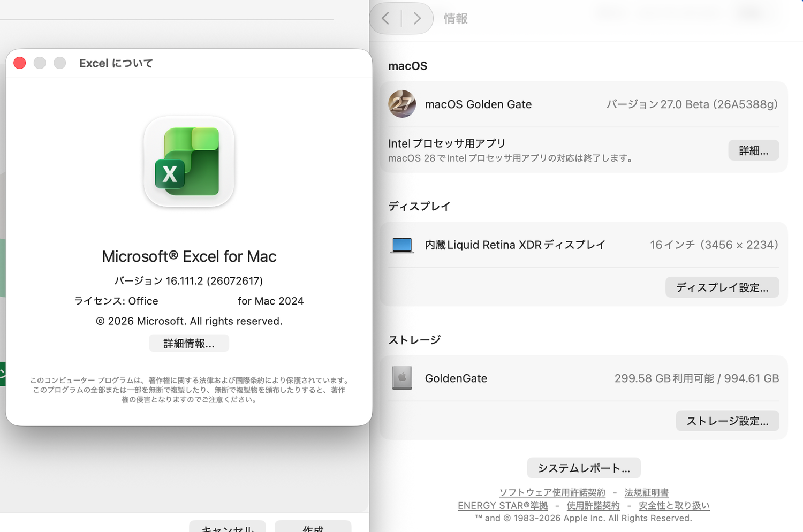
Task: Click the Excel app icon in About dialog
Action: [189, 162]
